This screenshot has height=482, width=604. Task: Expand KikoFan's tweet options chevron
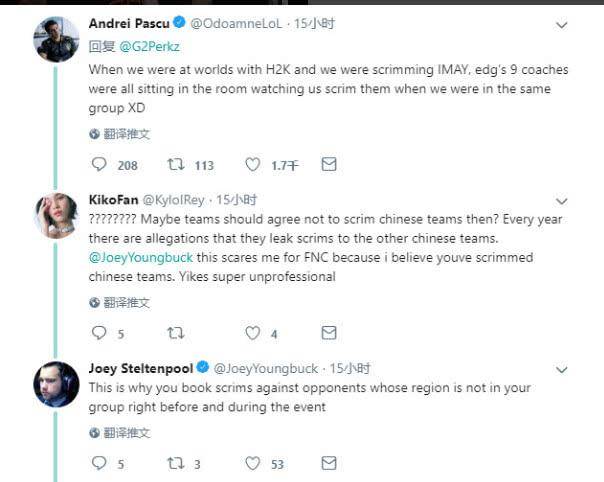pyautogui.click(x=561, y=200)
